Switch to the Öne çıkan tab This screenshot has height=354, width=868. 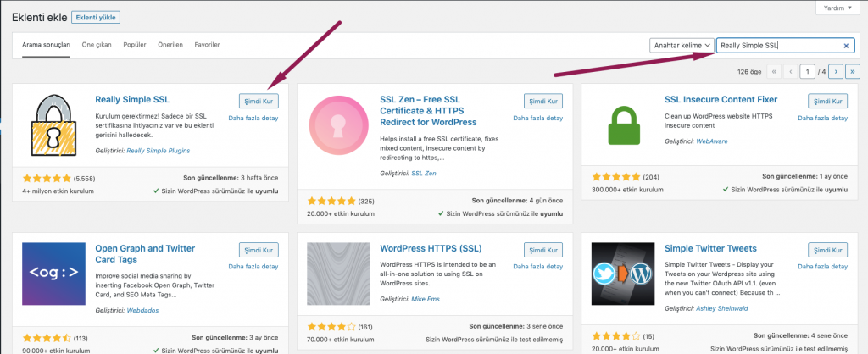pyautogui.click(x=97, y=45)
